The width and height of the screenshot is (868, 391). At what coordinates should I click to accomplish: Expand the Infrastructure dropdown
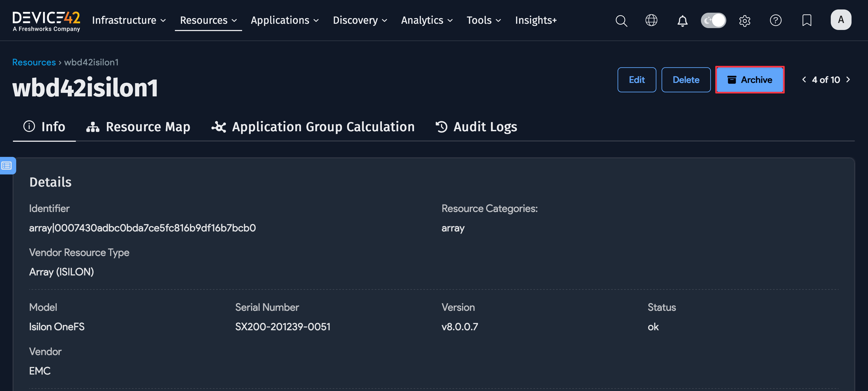[x=128, y=20]
